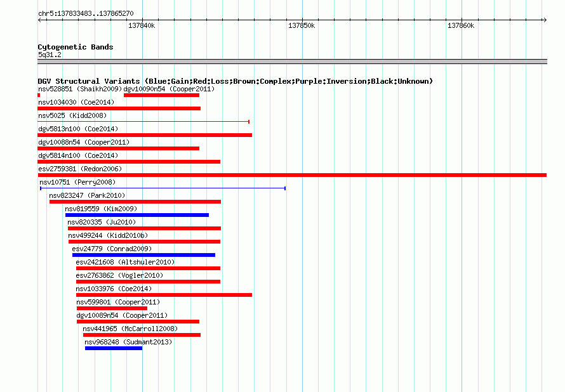Click the red bar of nsv499244
The image size is (565, 392).
[x=144, y=242]
